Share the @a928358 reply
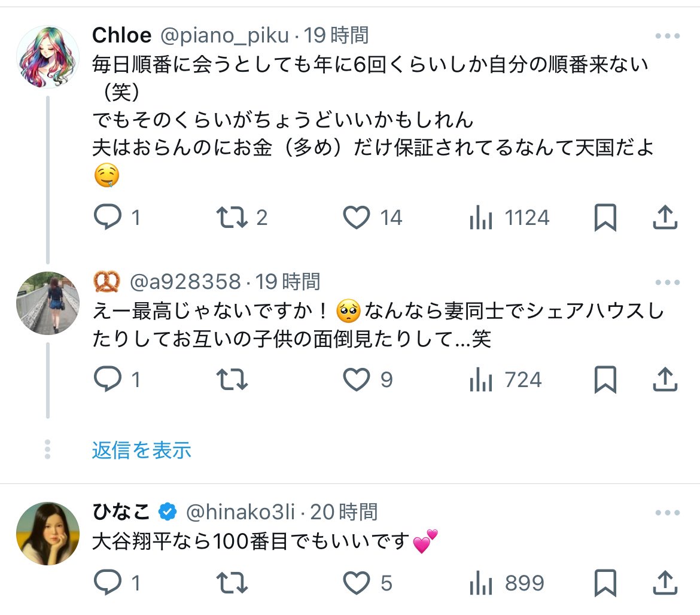The image size is (700, 615). (665, 380)
